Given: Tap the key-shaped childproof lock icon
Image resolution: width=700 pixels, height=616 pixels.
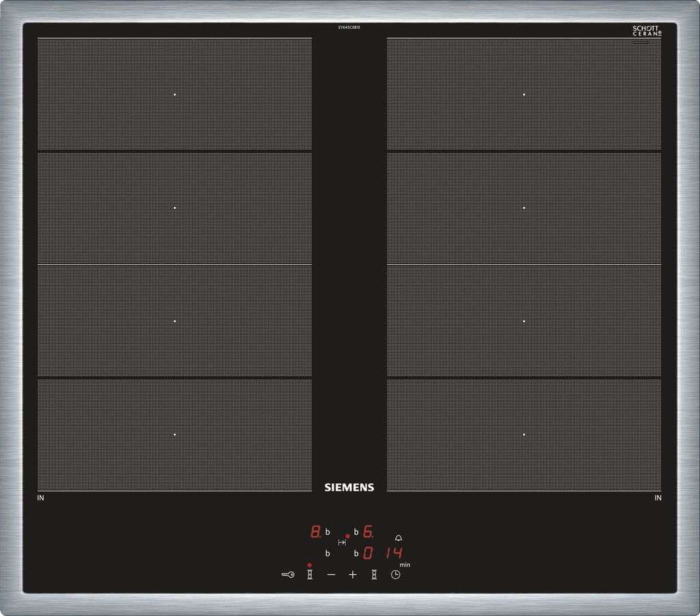Looking at the screenshot, I should pyautogui.click(x=288, y=575).
